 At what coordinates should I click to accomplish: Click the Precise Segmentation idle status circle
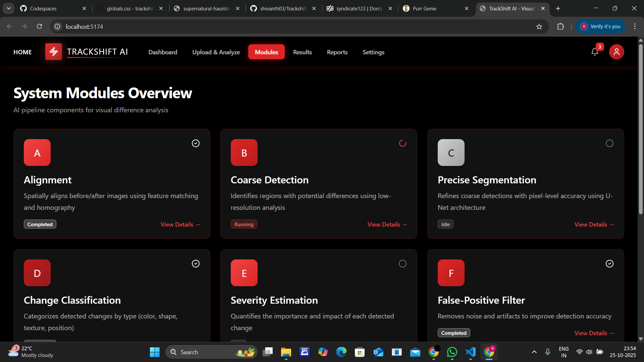tap(609, 143)
